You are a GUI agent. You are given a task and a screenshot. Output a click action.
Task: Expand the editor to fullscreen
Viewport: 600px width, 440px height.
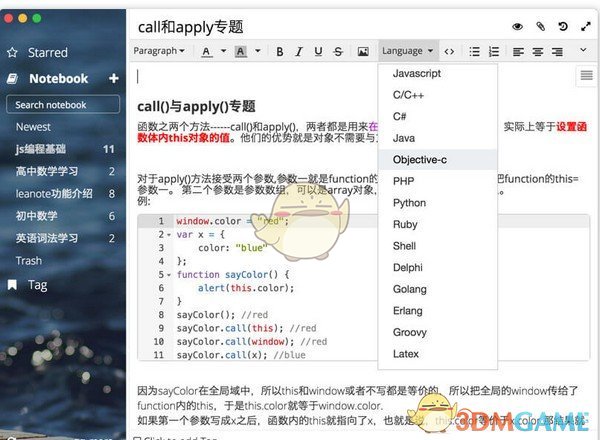[585, 26]
